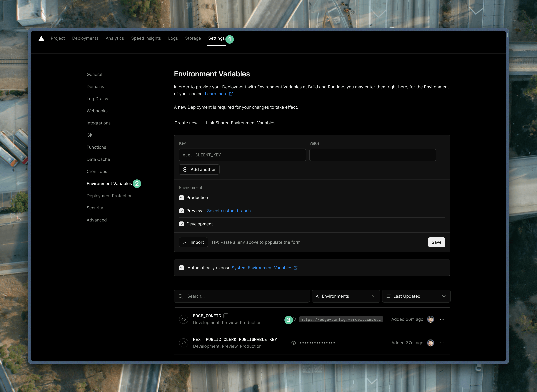Click the Vercel triangle logo
Image resolution: width=537 pixels, height=392 pixels.
pyautogui.click(x=41, y=39)
